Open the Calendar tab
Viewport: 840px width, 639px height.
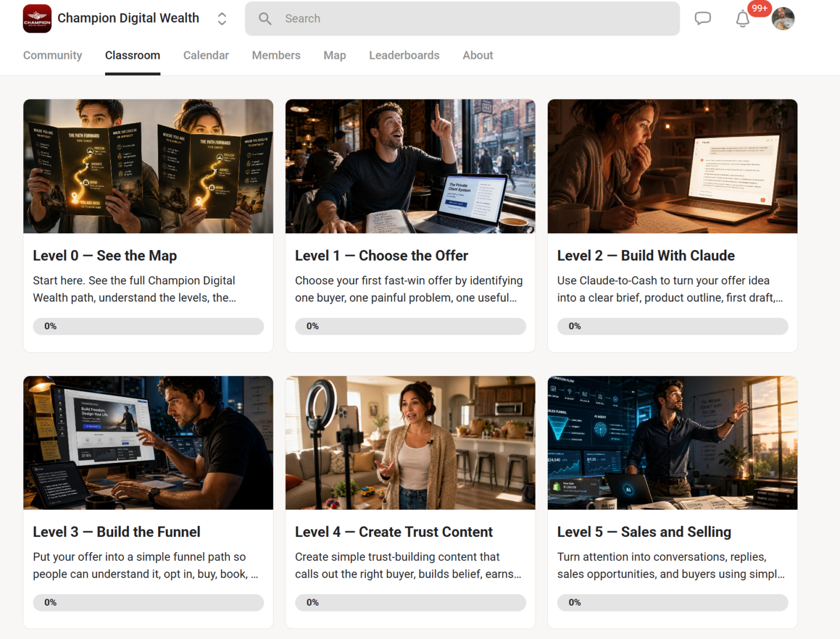tap(206, 55)
